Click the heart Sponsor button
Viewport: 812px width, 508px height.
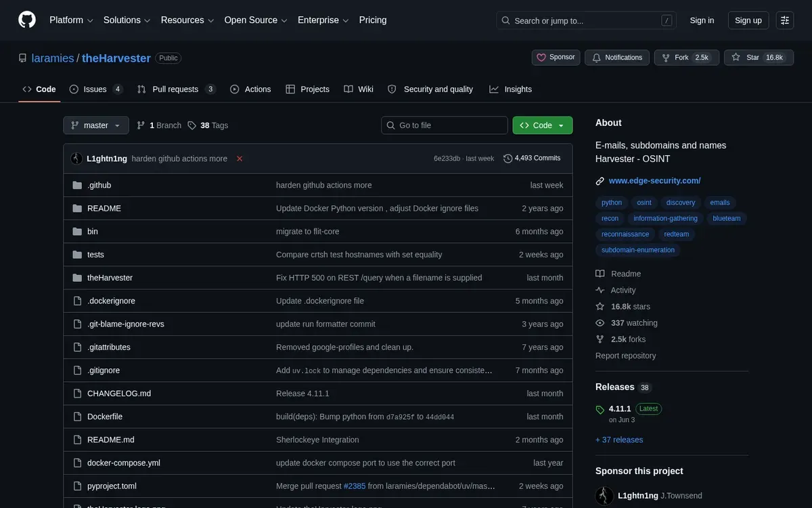[x=556, y=58]
